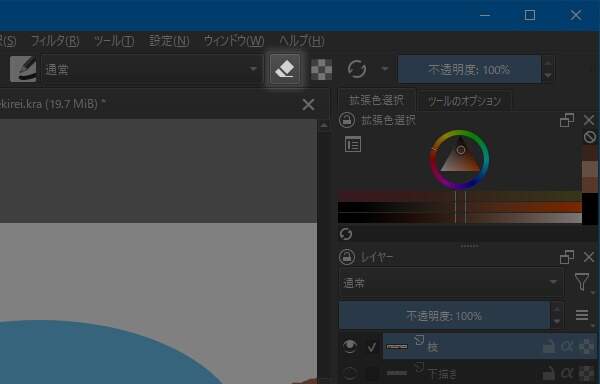The height and width of the screenshot is (384, 600).
Task: Open the ヘルプ(H) menu
Action: [302, 41]
